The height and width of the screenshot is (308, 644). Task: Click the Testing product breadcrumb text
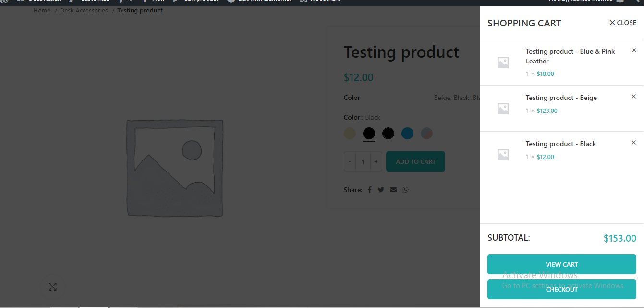pos(140,11)
